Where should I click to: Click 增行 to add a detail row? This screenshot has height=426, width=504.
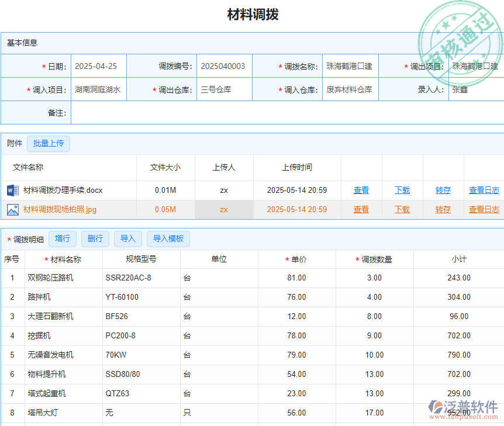[63, 238]
